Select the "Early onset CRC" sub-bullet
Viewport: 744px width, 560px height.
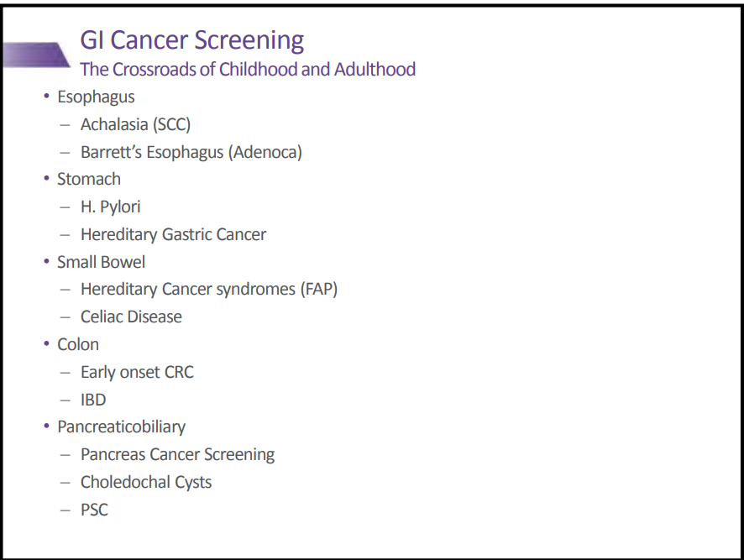point(137,372)
